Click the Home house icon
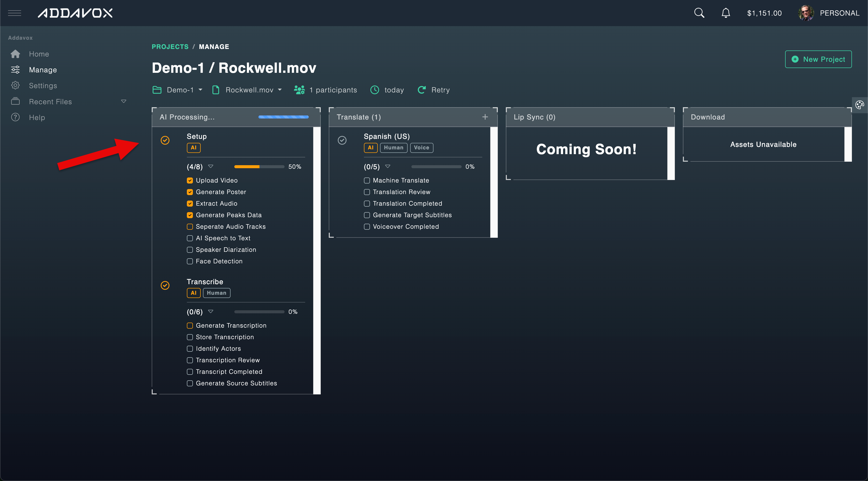This screenshot has height=481, width=868. pos(16,54)
